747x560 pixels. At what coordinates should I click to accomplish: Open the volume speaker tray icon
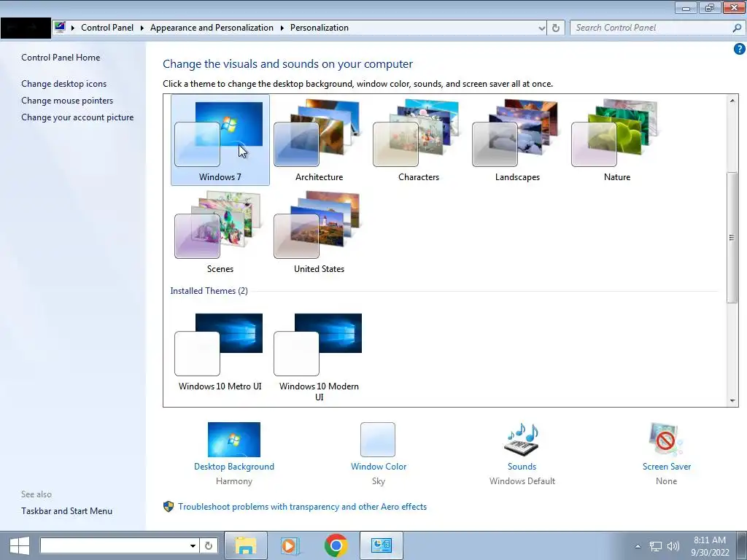point(673,546)
